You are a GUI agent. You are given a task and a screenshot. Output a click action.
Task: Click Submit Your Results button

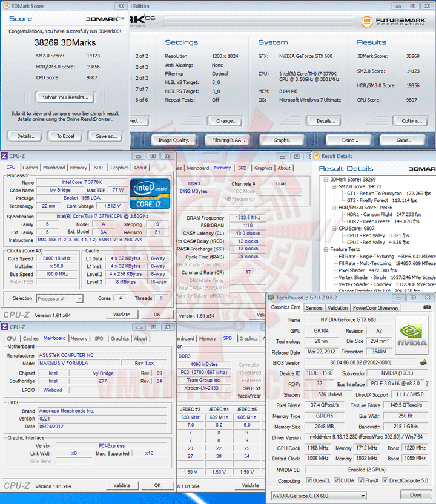65,97
